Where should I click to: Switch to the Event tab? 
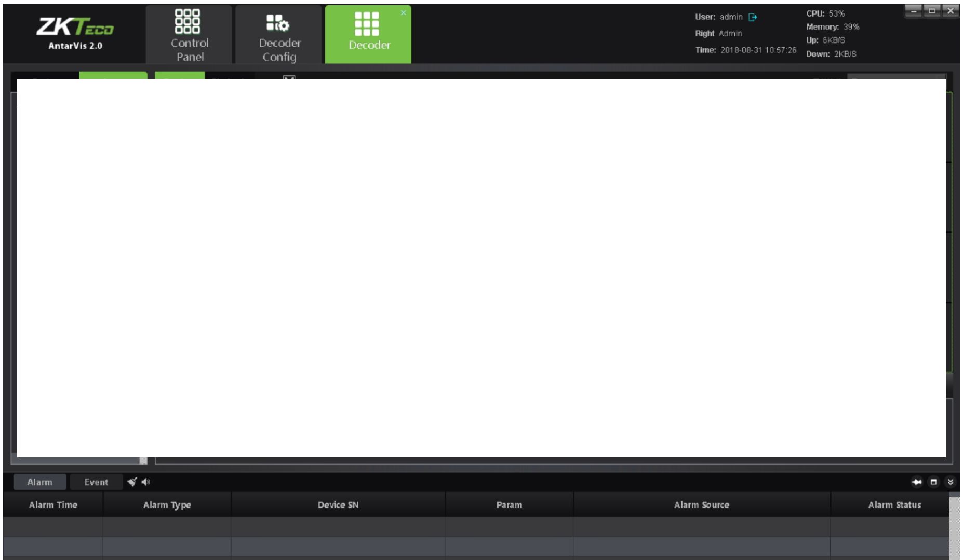[96, 482]
